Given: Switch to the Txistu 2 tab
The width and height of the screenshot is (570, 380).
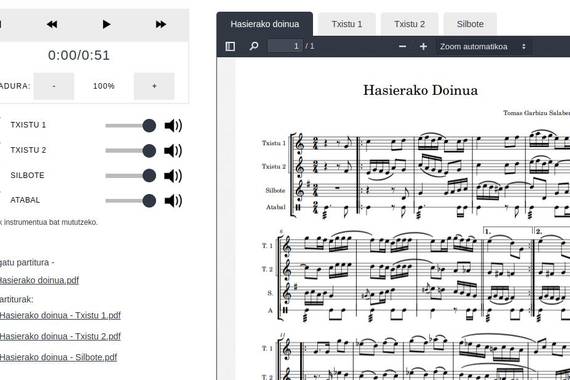Looking at the screenshot, I should click(x=409, y=24).
